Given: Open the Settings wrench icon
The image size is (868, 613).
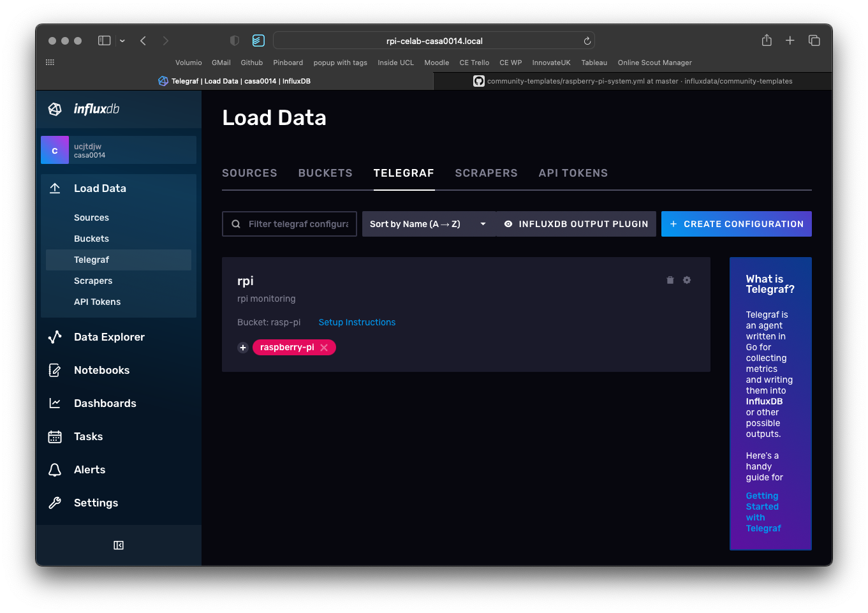Looking at the screenshot, I should click(x=55, y=503).
